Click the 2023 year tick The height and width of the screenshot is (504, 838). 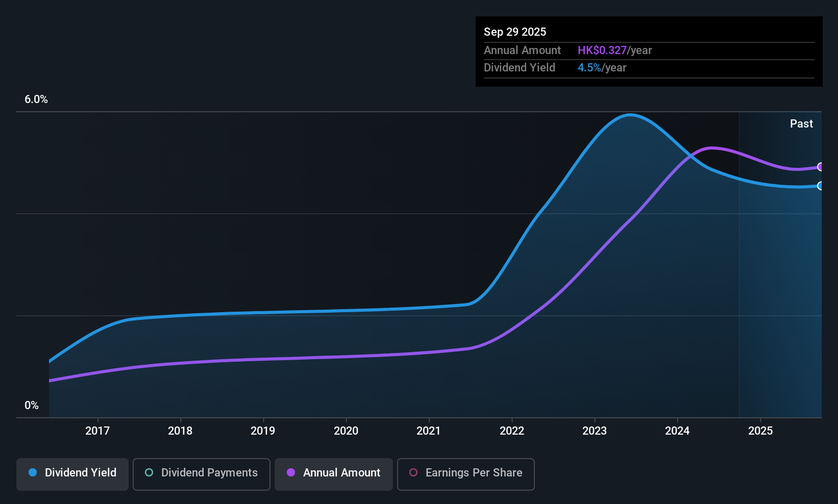click(595, 431)
